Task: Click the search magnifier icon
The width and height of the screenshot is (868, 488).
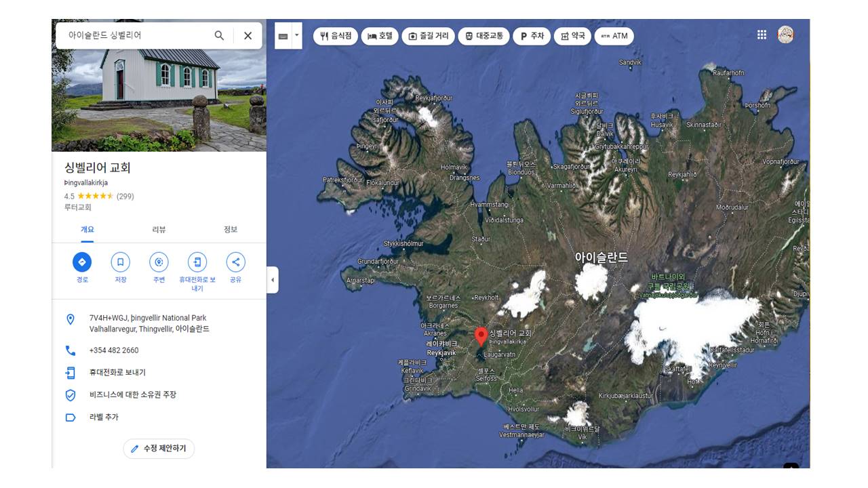Action: [219, 35]
